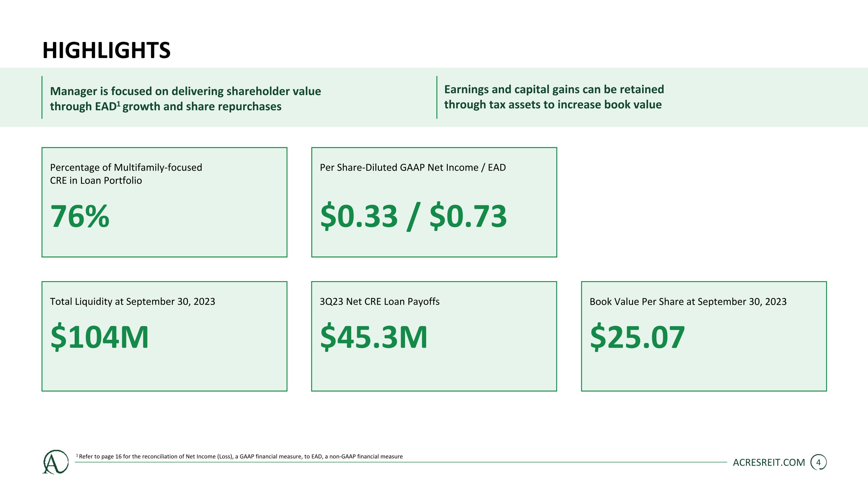Click the ACRES logo icon

(x=56, y=462)
